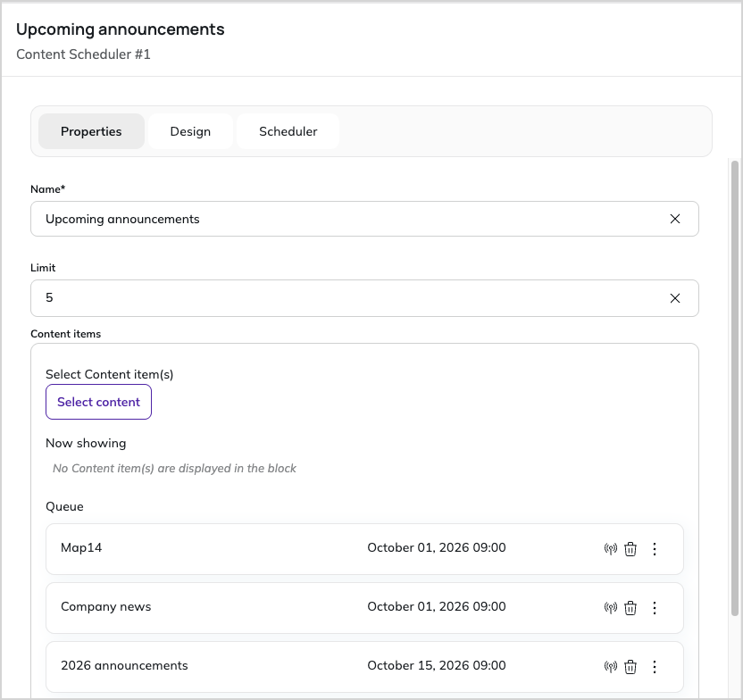This screenshot has height=700, width=743.
Task: Click the Content Scheduler #1 subtitle
Action: pyautogui.click(x=83, y=54)
